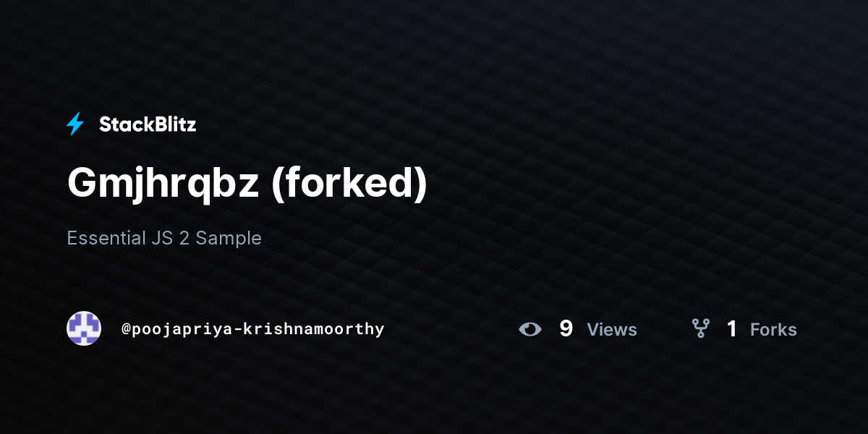The width and height of the screenshot is (868, 434).
Task: Click the "@" symbol before the username
Action: pyautogui.click(x=126, y=329)
